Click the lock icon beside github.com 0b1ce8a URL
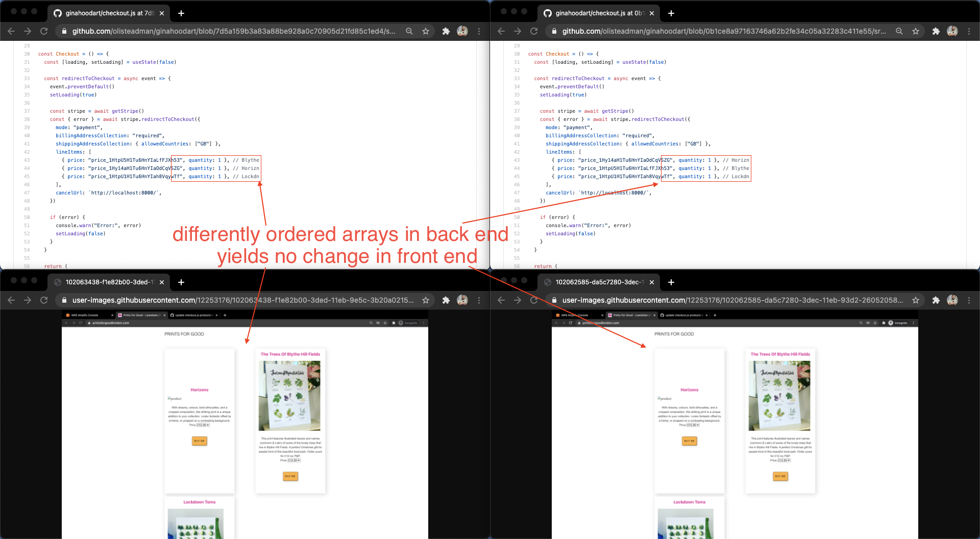 (554, 31)
